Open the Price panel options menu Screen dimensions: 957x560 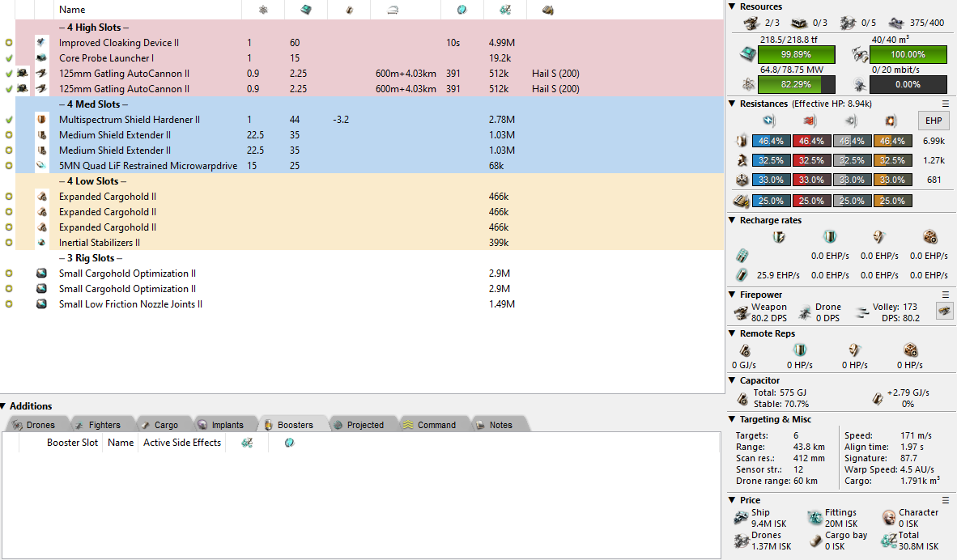coord(946,500)
